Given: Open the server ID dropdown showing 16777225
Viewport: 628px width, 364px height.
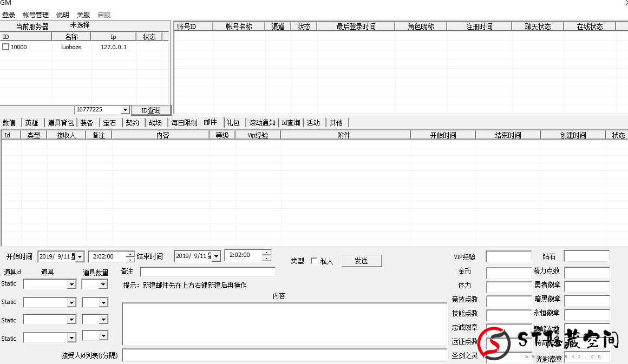Looking at the screenshot, I should (x=125, y=110).
